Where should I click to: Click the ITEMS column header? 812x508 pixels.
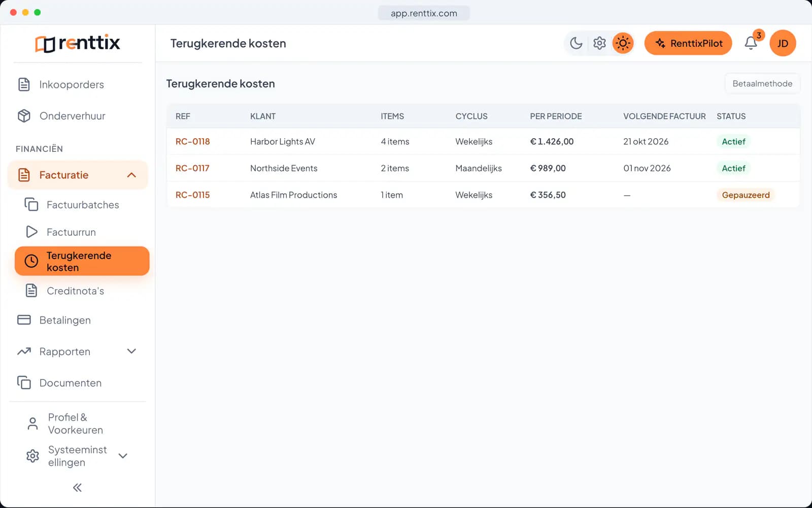tap(392, 116)
